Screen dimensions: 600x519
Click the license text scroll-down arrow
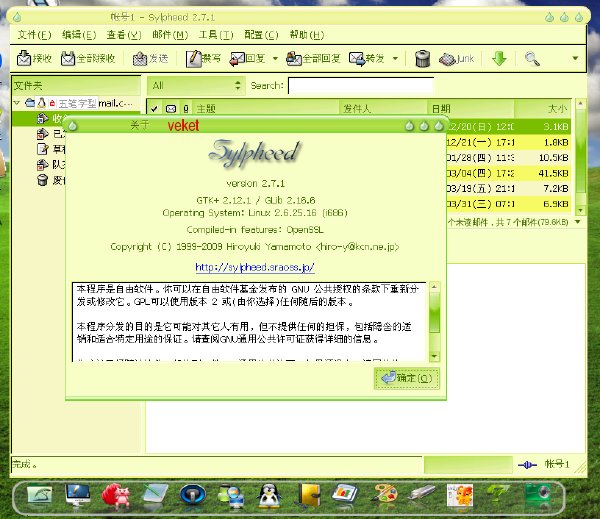(434, 356)
